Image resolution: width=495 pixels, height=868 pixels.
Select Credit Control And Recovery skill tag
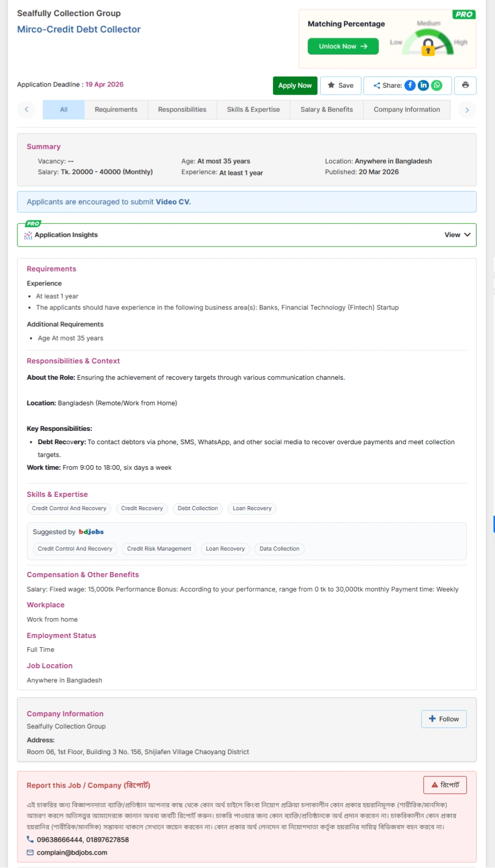click(69, 509)
